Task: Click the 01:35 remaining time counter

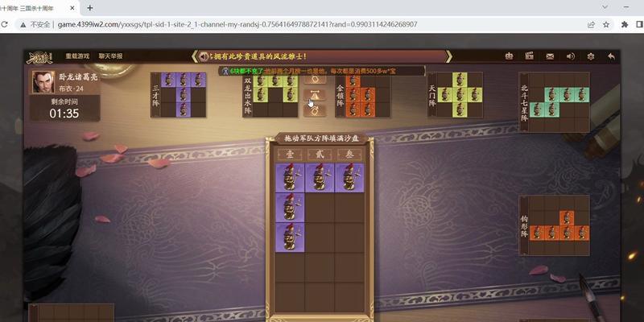Action: pyautogui.click(x=64, y=114)
